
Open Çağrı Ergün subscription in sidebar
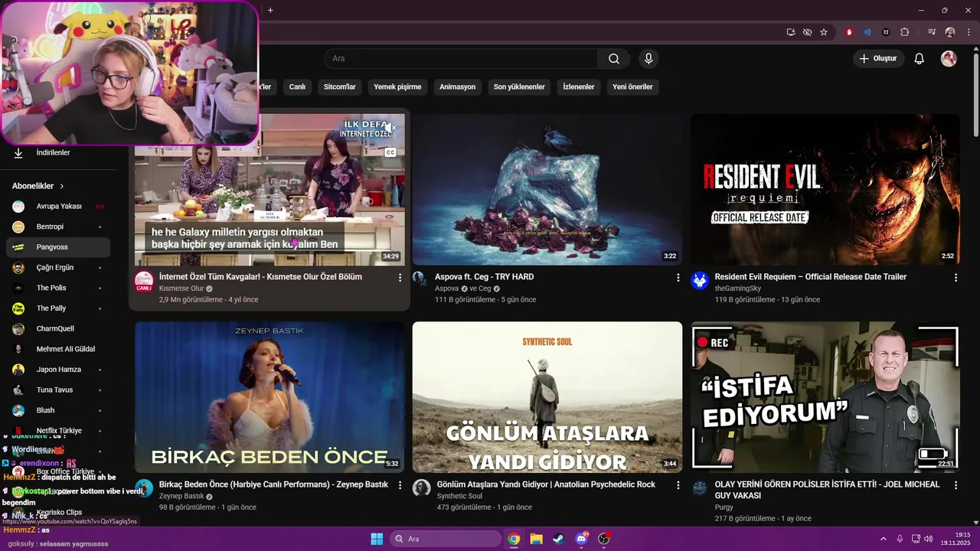click(x=58, y=268)
